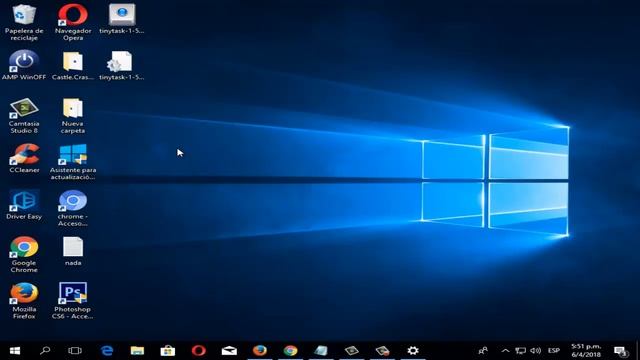
Task: Open the network status tray icon
Action: pos(520,351)
